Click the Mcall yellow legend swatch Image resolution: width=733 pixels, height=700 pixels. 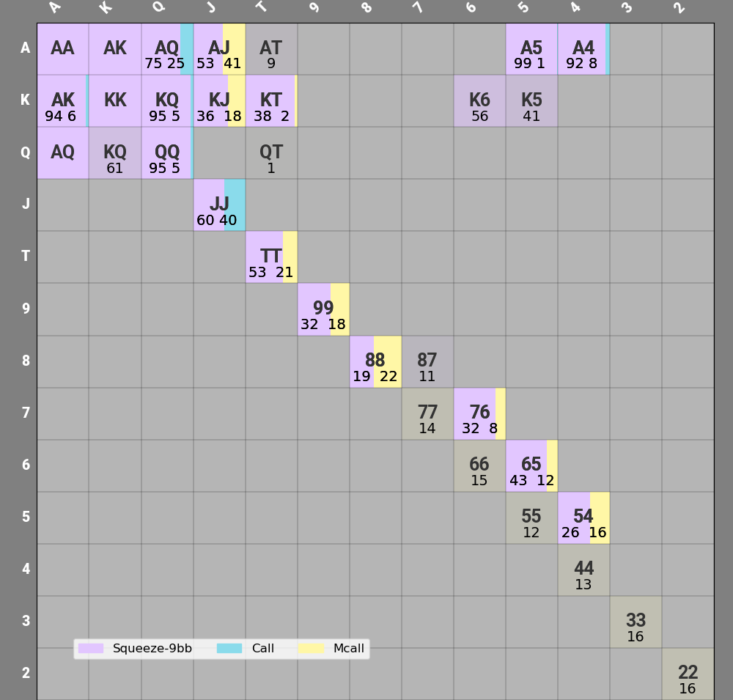coord(311,649)
